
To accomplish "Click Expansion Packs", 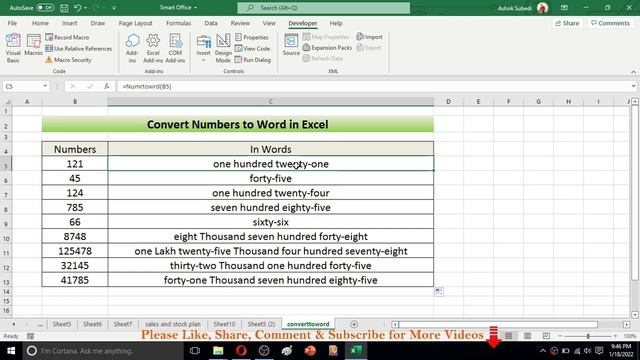I will pos(327,48).
